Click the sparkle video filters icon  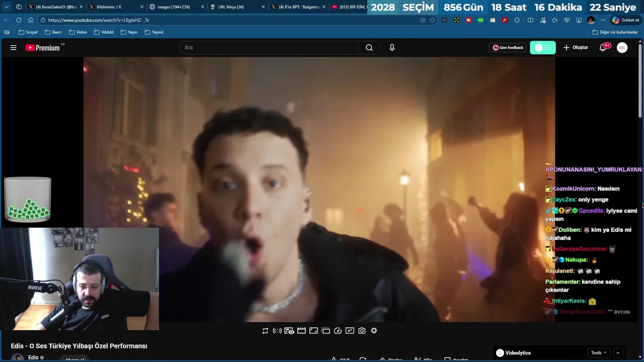[350, 331]
